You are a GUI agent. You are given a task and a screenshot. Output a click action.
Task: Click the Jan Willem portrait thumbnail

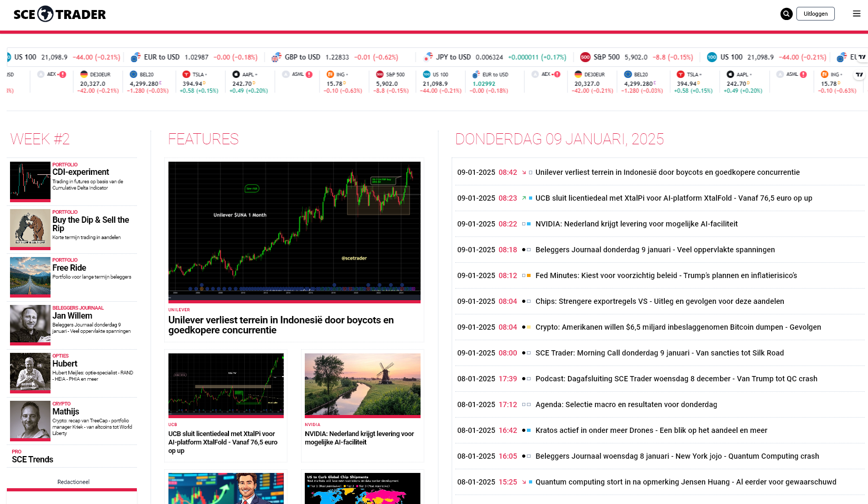(x=30, y=325)
